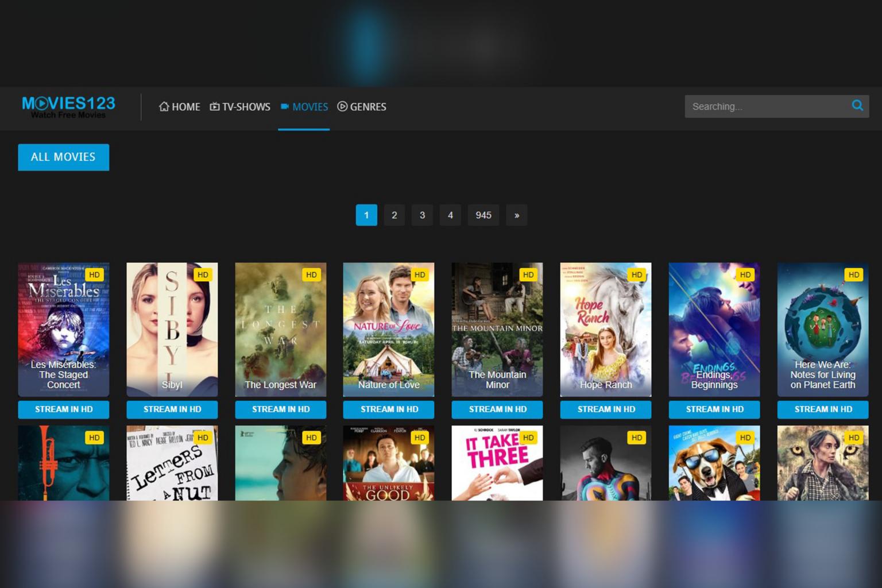Click the HD badge on Sibyl poster
Viewport: 882px width, 588px height.
pyautogui.click(x=203, y=275)
